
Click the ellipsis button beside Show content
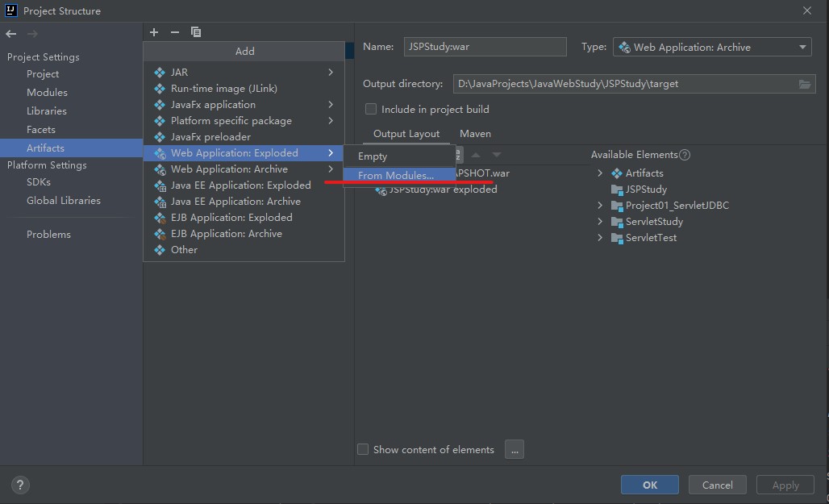[x=514, y=449]
